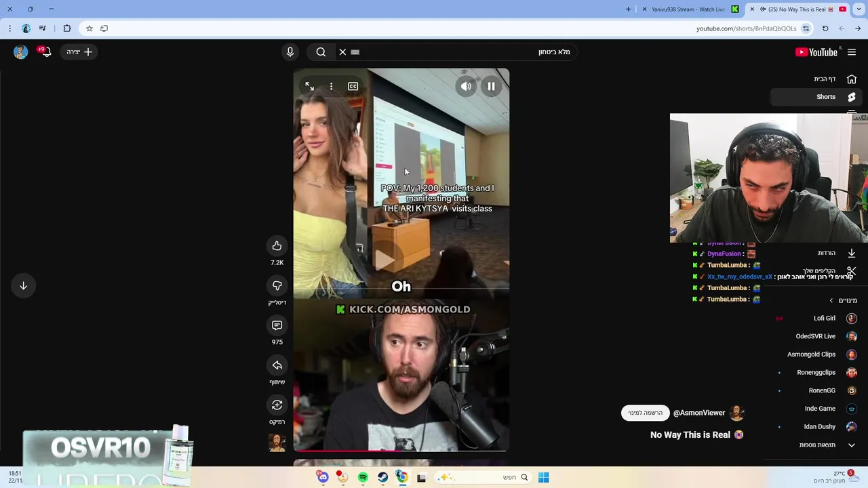Open the comments with 975 count
This screenshot has height=488, width=868.
pyautogui.click(x=277, y=325)
